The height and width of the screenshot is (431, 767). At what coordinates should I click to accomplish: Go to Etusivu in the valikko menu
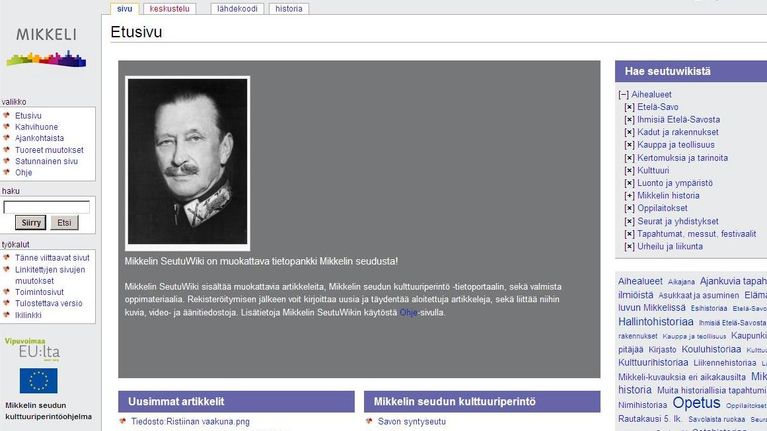[28, 116]
